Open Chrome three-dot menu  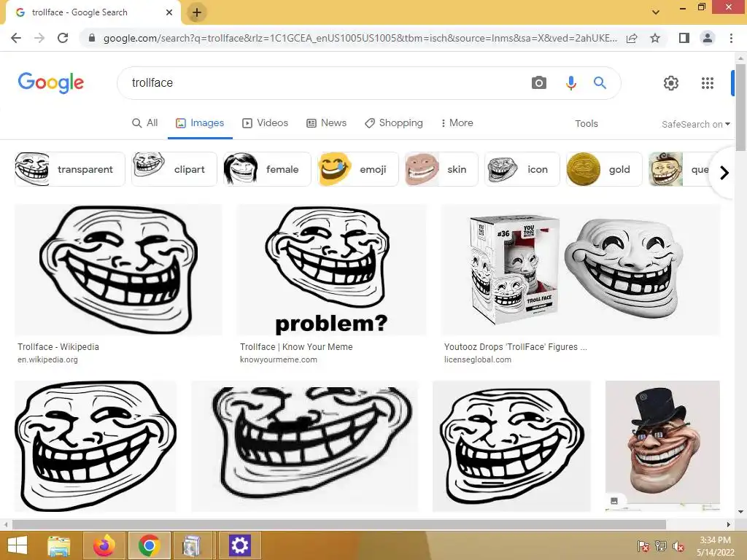[731, 38]
